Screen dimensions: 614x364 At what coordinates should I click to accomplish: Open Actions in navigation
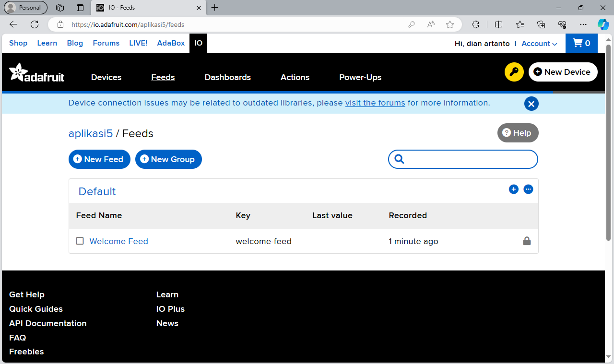[295, 77]
